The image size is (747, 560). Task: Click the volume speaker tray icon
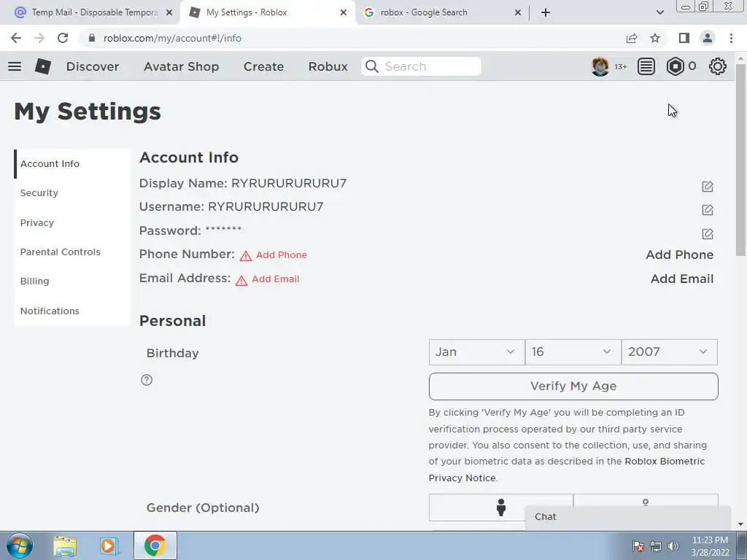pyautogui.click(x=673, y=546)
